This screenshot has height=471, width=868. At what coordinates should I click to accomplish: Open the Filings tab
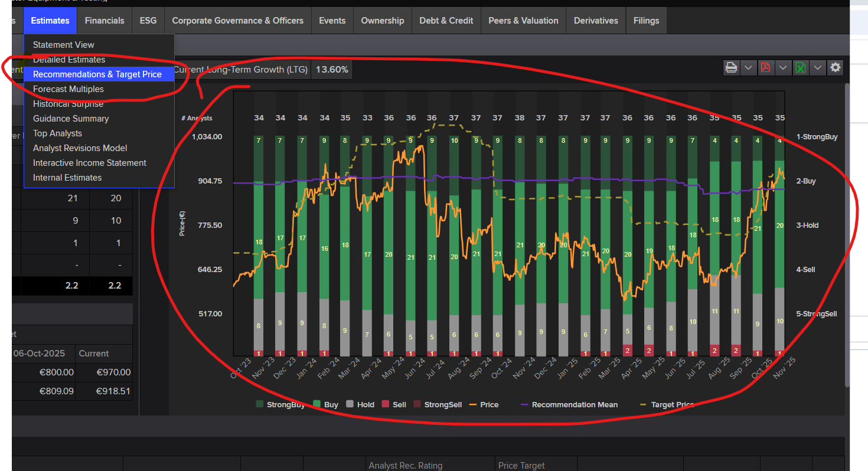[647, 21]
